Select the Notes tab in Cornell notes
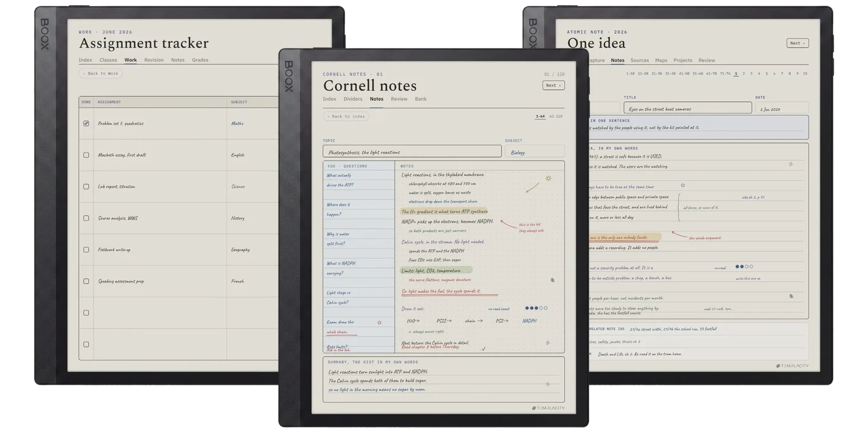This screenshot has width=868, height=433. click(377, 99)
